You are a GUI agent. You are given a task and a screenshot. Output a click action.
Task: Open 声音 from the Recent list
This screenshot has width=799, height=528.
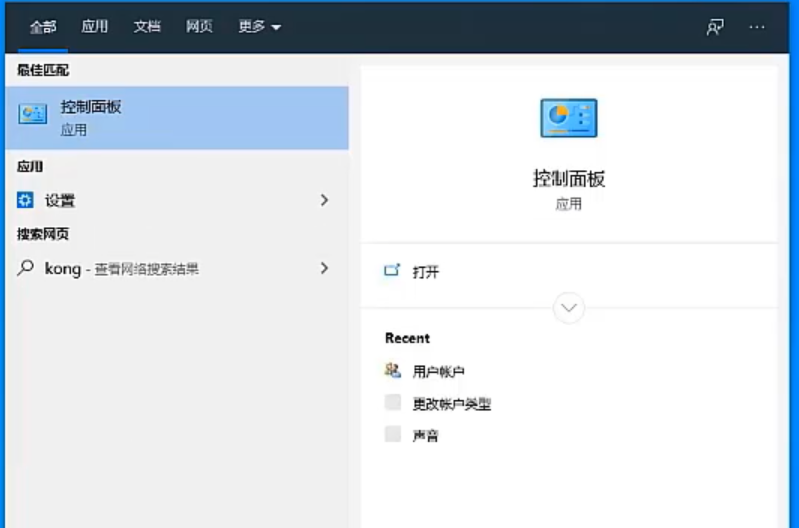(425, 436)
